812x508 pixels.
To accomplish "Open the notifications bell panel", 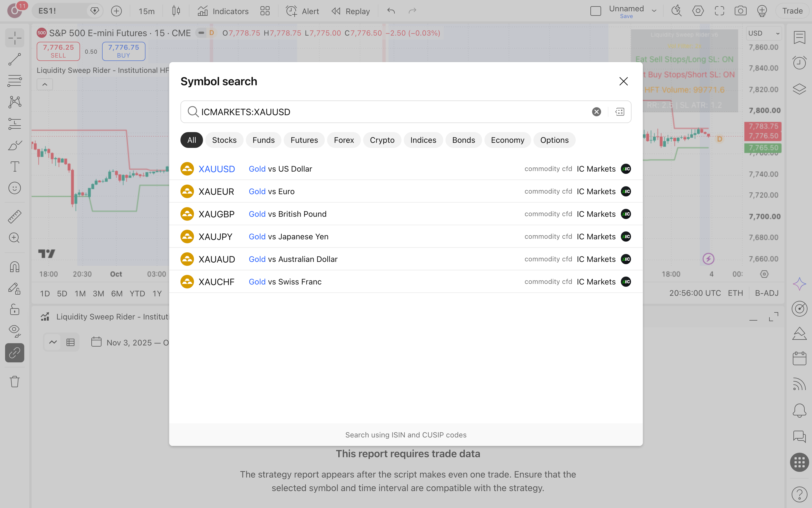I will (x=799, y=410).
